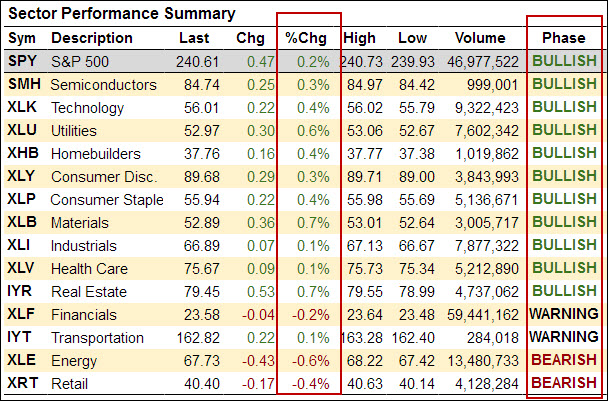Click the Sym column header
This screenshot has height=401, width=608.
[22, 38]
